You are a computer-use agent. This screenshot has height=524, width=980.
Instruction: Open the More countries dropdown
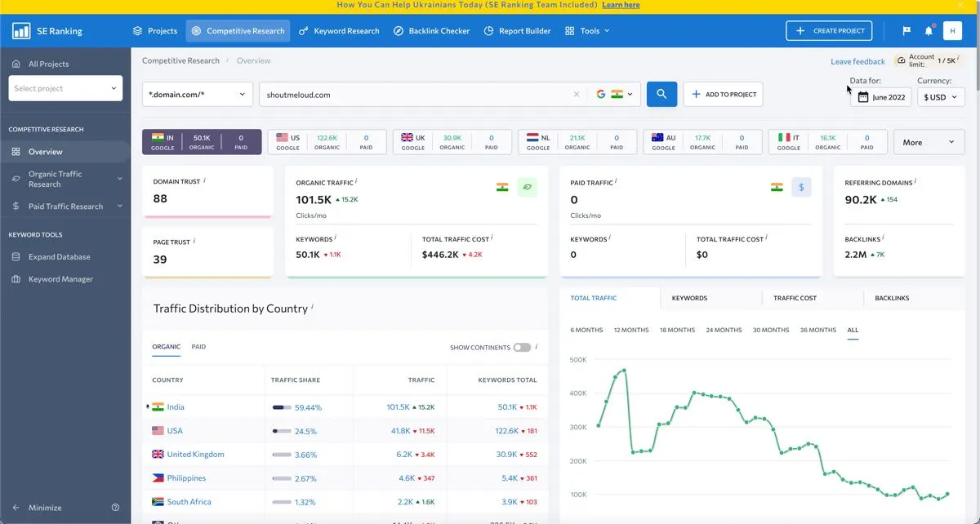point(929,141)
